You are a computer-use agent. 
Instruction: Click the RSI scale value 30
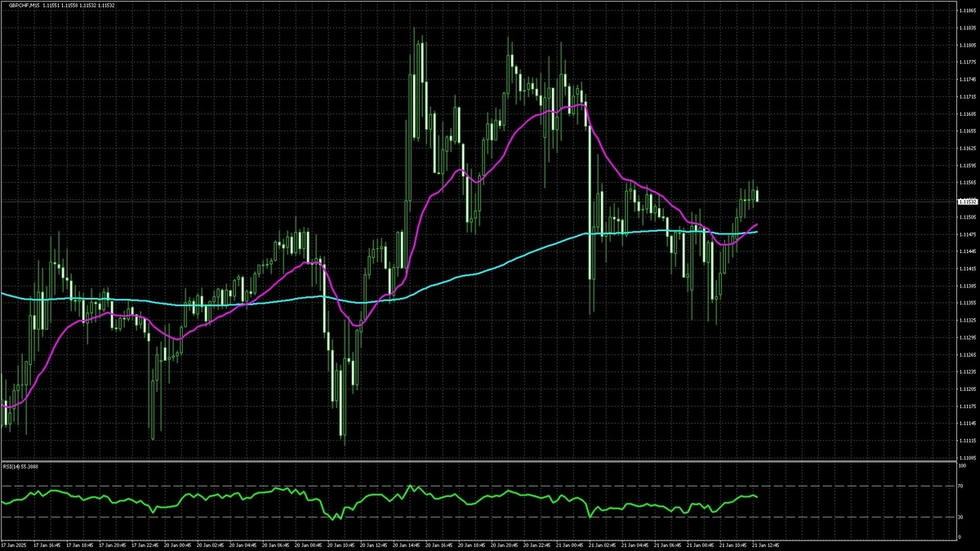[x=960, y=517]
